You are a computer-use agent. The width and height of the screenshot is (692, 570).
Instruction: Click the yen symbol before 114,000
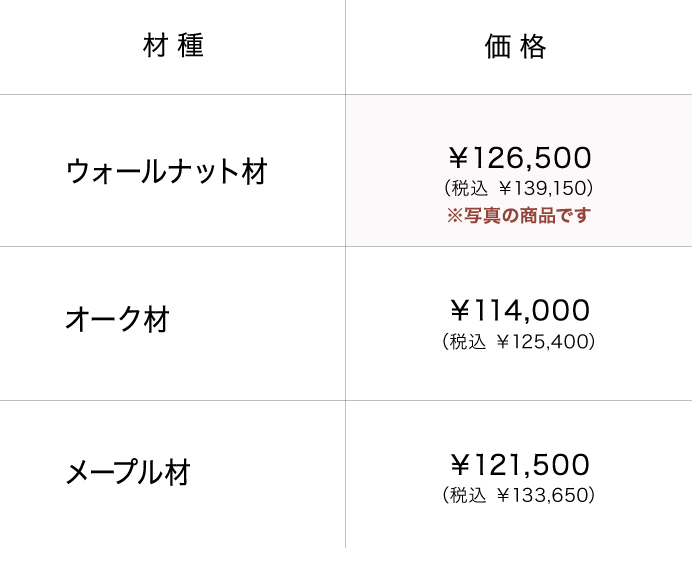click(459, 311)
